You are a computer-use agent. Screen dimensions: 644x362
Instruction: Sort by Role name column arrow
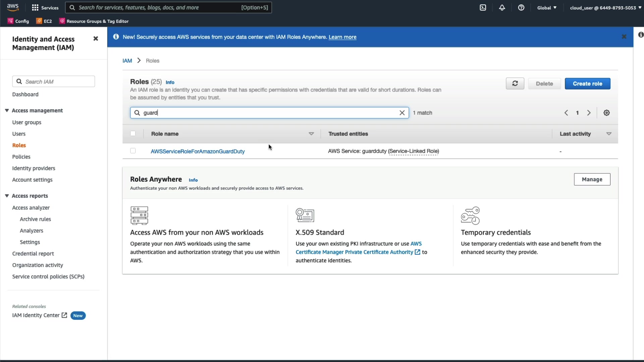pyautogui.click(x=311, y=134)
